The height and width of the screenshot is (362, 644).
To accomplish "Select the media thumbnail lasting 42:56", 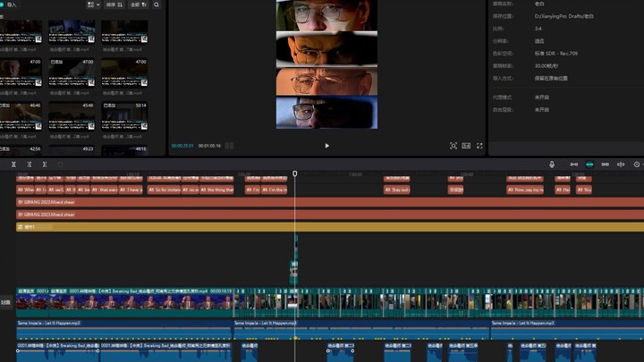I will [x=21, y=151].
